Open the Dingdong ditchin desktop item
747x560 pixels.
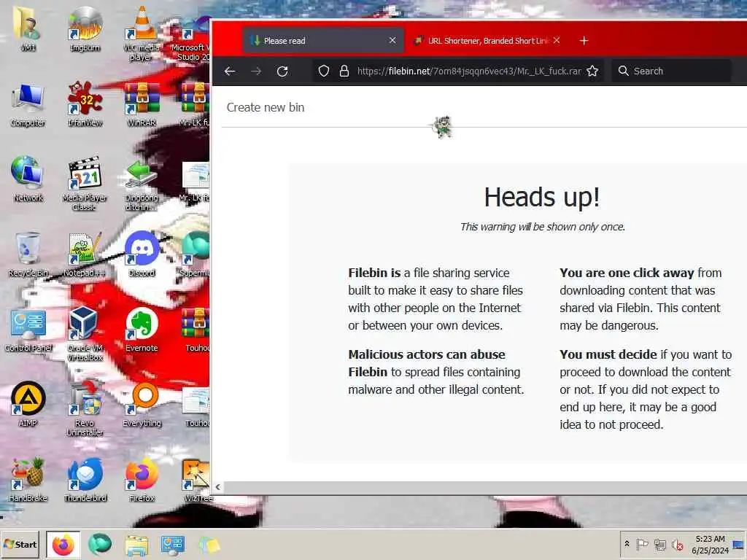pos(141,184)
